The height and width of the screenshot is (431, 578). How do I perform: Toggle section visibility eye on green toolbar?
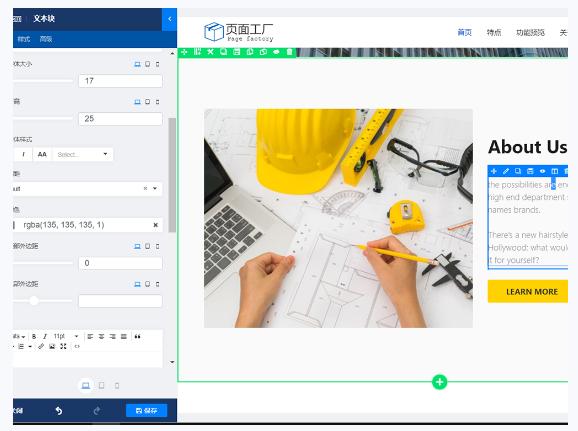276,52
